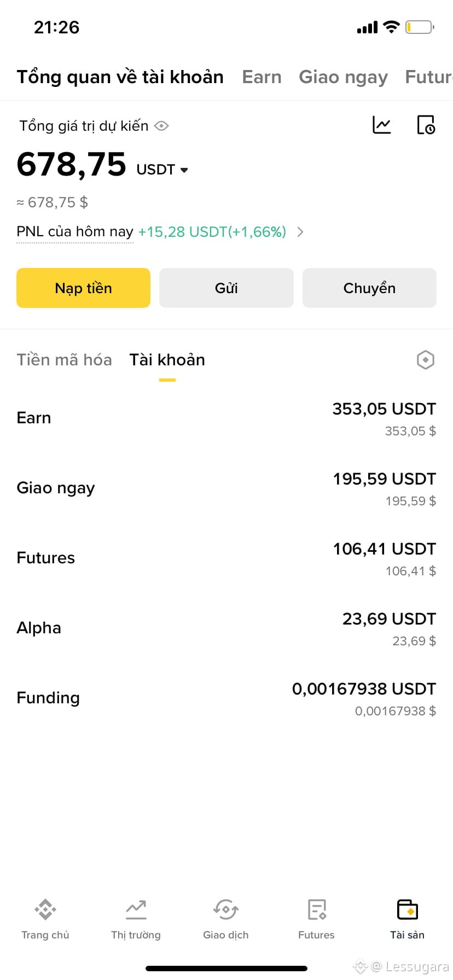Open the transaction history icon

click(x=426, y=125)
